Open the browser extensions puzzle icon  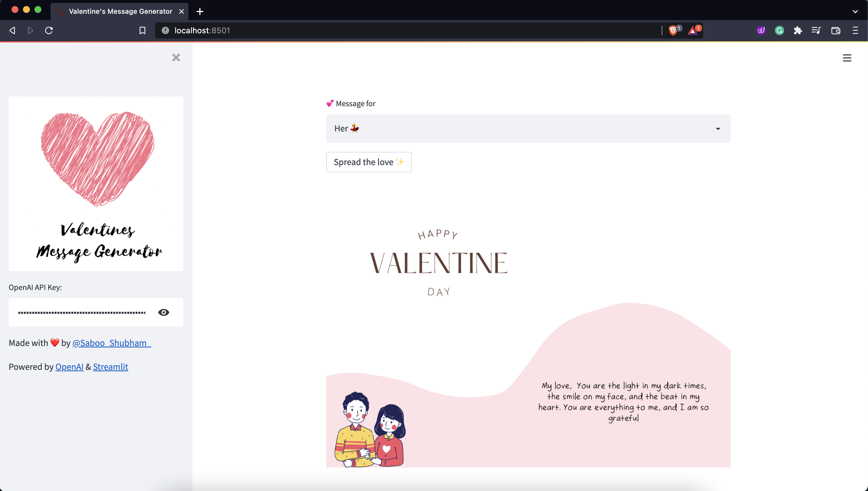tap(798, 30)
